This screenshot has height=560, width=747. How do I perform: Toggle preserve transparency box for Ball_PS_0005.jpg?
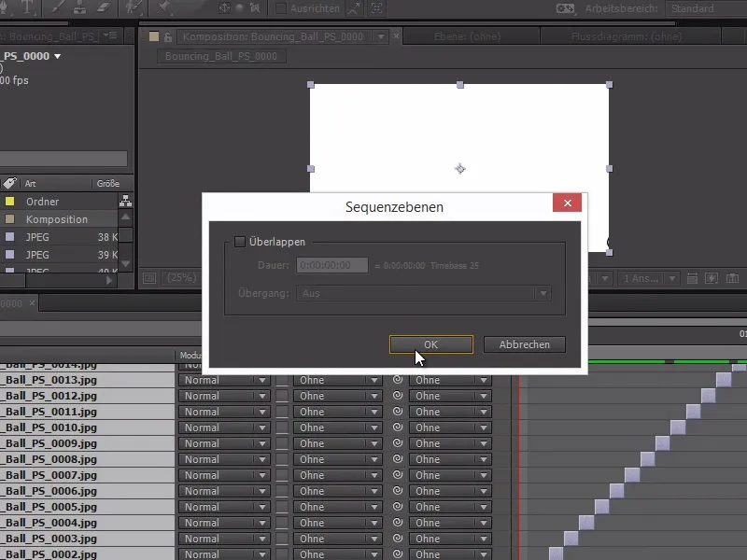pyautogui.click(x=282, y=507)
